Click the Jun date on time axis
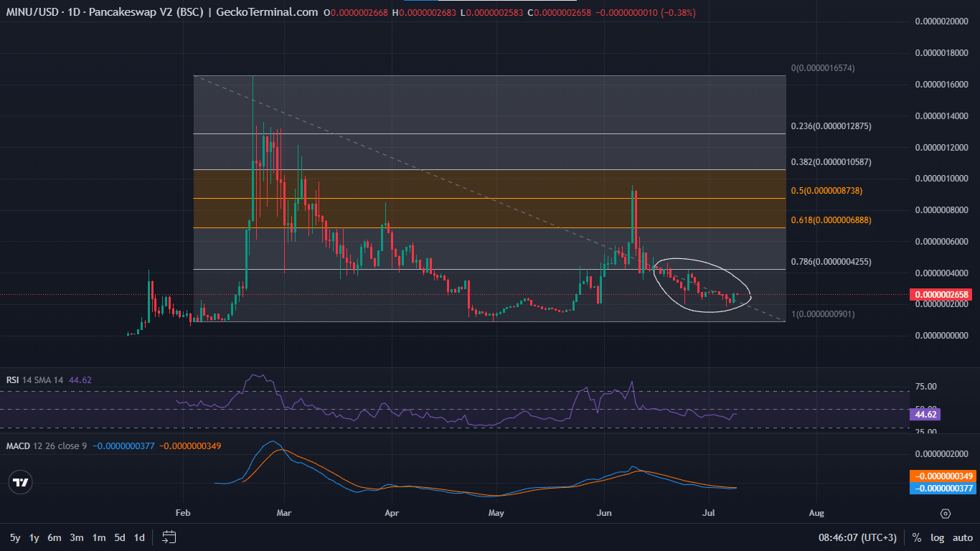Screen dimensions: 980x551 point(604,514)
